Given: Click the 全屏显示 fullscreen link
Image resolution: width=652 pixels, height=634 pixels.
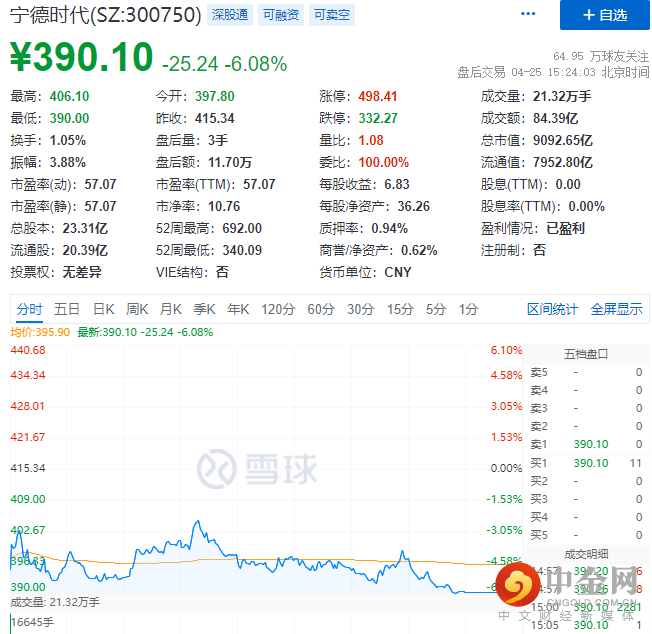Looking at the screenshot, I should [x=616, y=309].
